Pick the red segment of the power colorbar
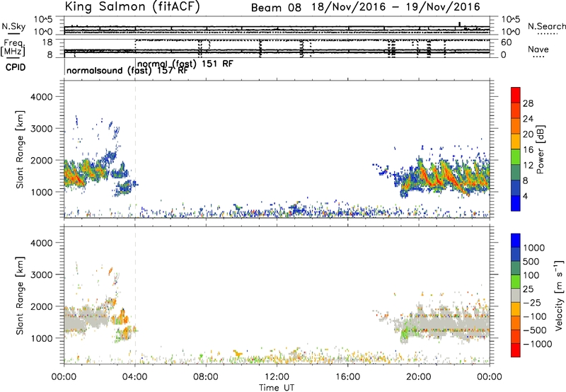 (516, 95)
